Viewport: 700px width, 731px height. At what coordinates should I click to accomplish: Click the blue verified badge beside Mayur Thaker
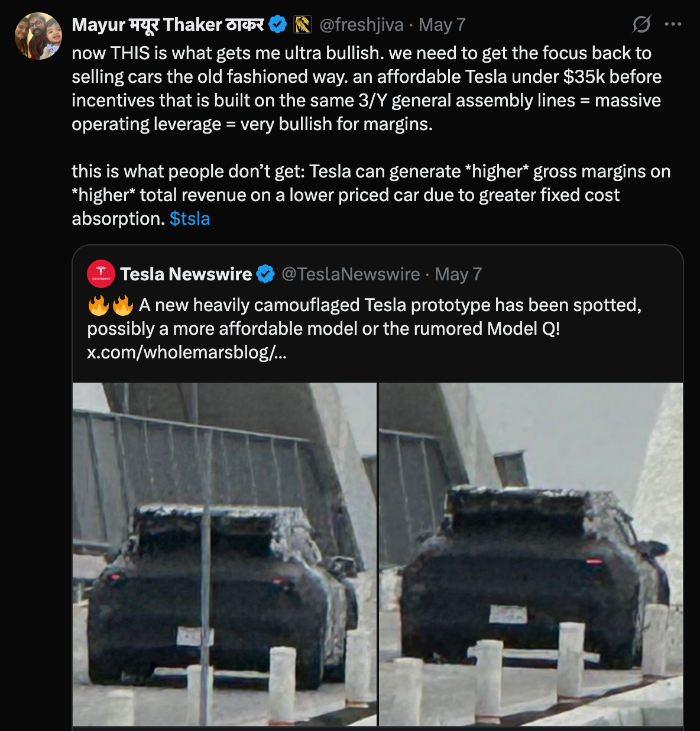(x=277, y=25)
